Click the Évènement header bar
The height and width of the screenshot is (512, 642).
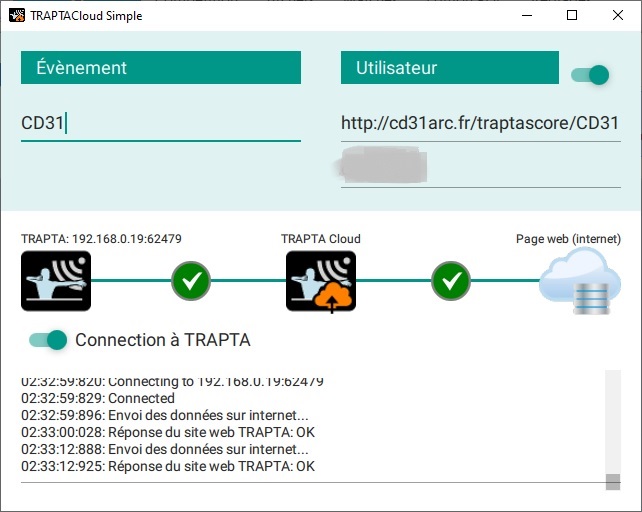click(160, 68)
